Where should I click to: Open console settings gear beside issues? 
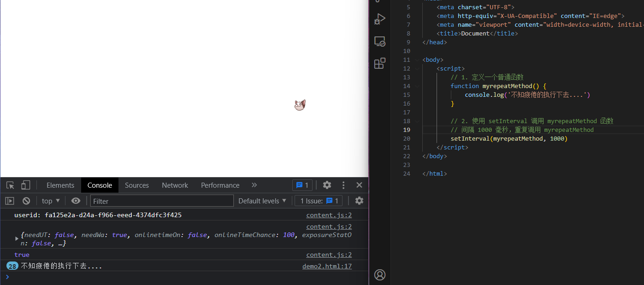coord(359,201)
